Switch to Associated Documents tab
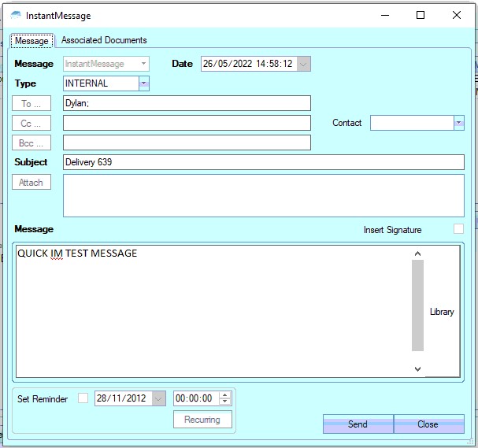This screenshot has height=448, width=478. [x=104, y=40]
